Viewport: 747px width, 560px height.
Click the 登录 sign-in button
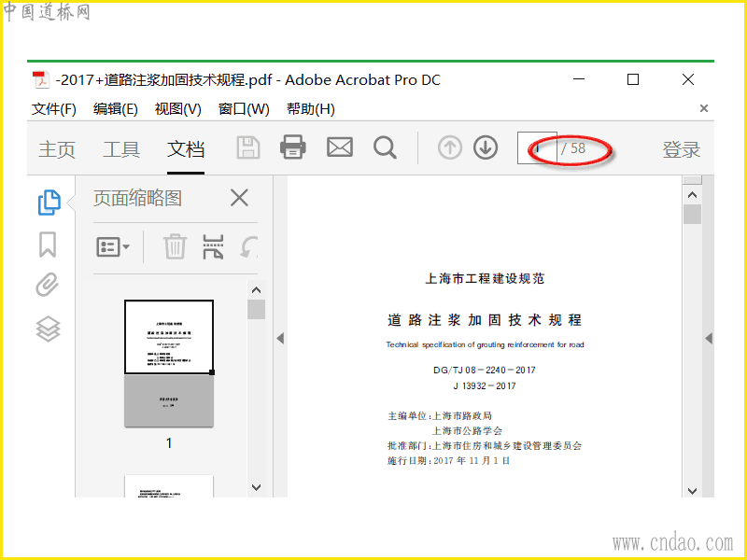tap(682, 149)
